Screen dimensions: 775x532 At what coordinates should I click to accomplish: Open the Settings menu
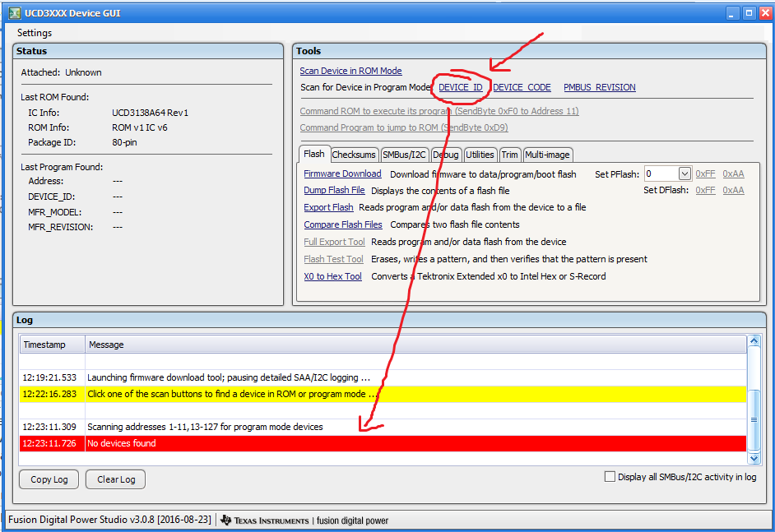click(x=34, y=33)
